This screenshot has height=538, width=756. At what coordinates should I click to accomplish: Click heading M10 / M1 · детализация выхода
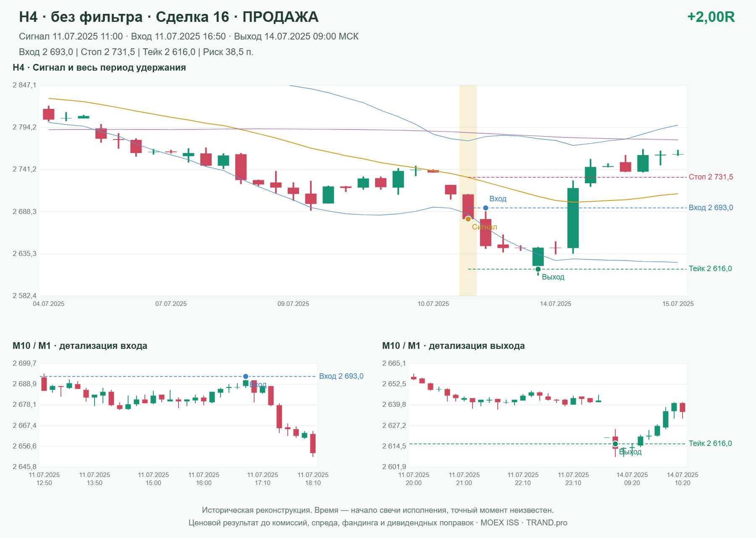click(454, 346)
